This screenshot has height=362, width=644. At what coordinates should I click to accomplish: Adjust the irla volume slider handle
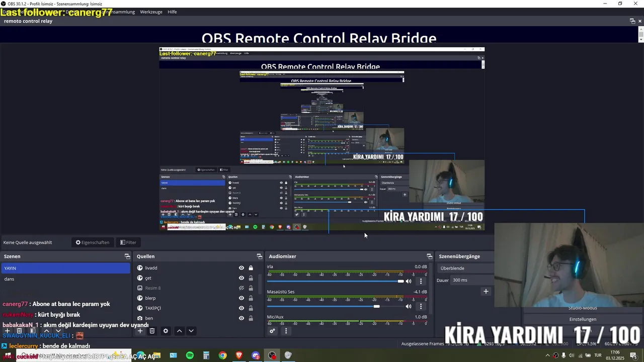pos(400,281)
